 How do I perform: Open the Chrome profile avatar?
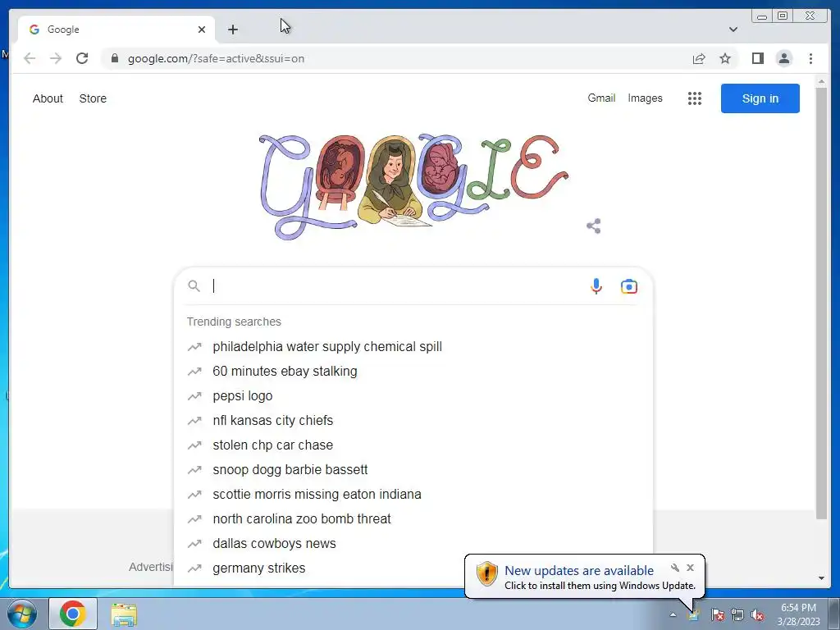point(783,58)
